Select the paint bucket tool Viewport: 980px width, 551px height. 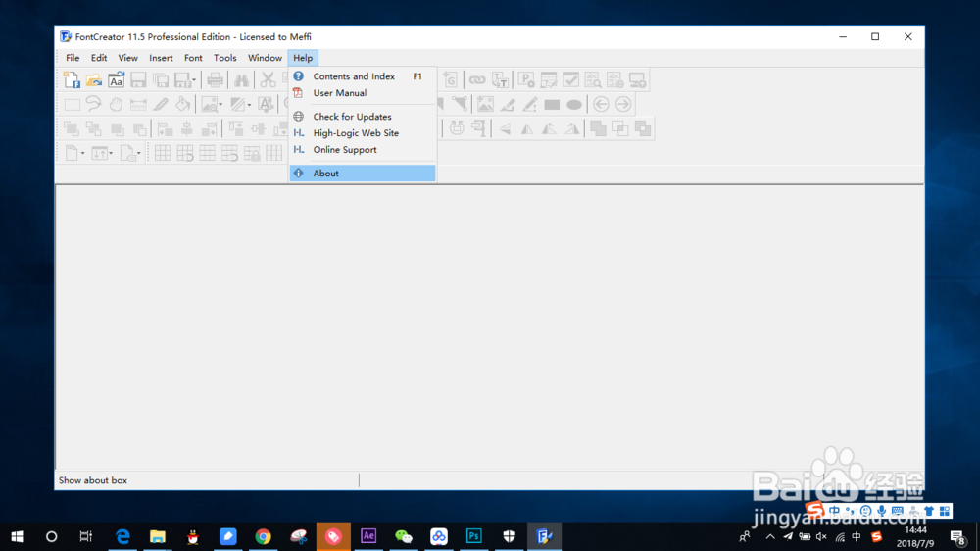(182, 105)
